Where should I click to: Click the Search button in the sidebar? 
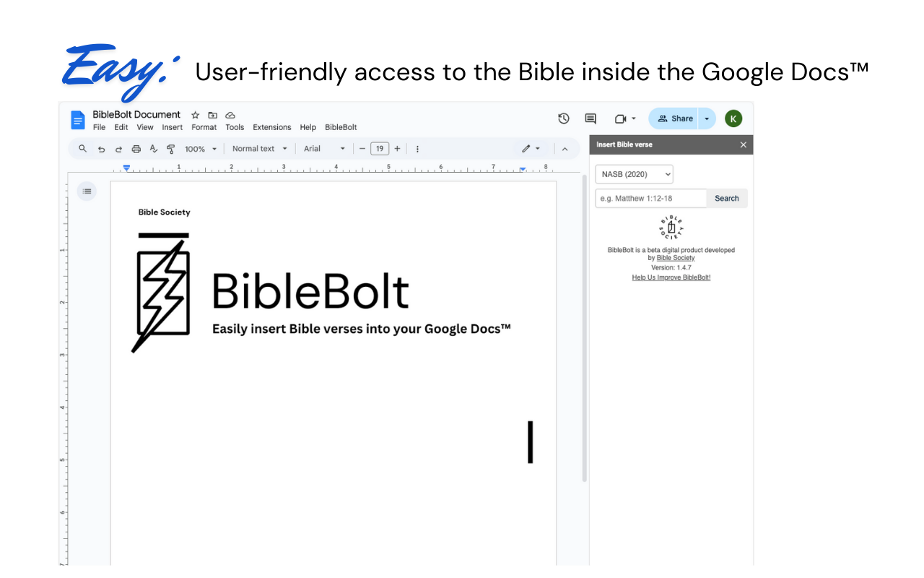(727, 199)
